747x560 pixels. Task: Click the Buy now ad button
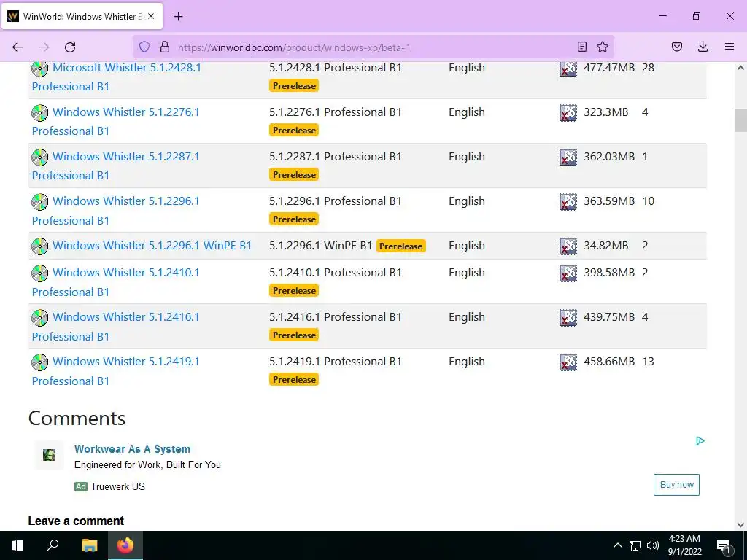676,485
